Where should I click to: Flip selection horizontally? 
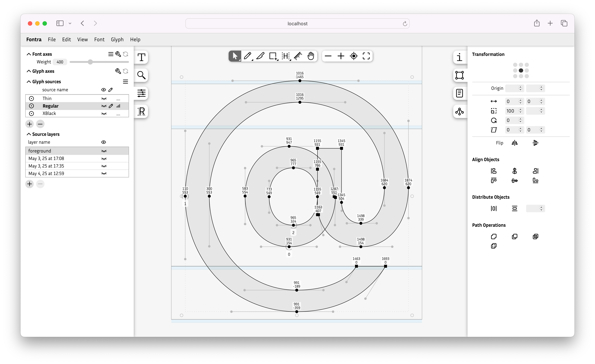click(515, 143)
